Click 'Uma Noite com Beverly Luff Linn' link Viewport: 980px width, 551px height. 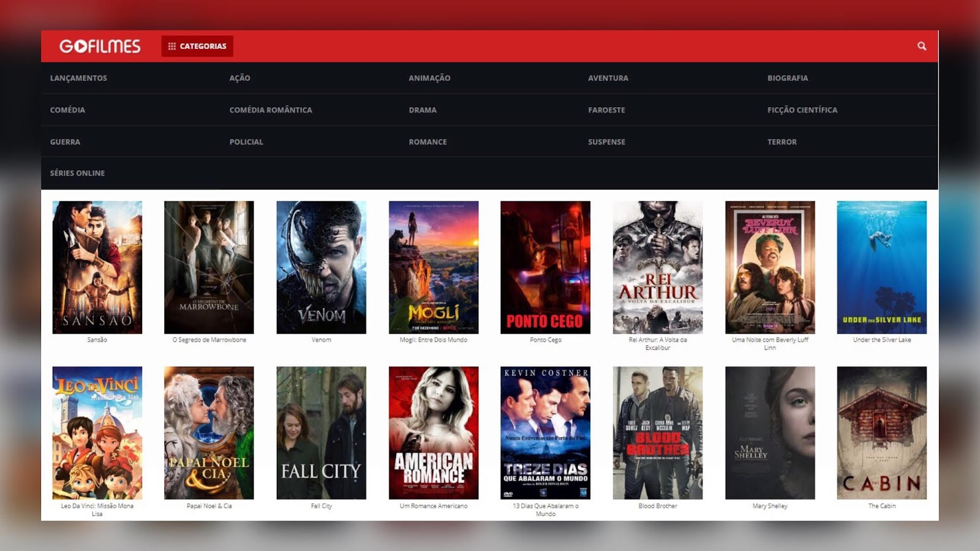[x=770, y=343]
